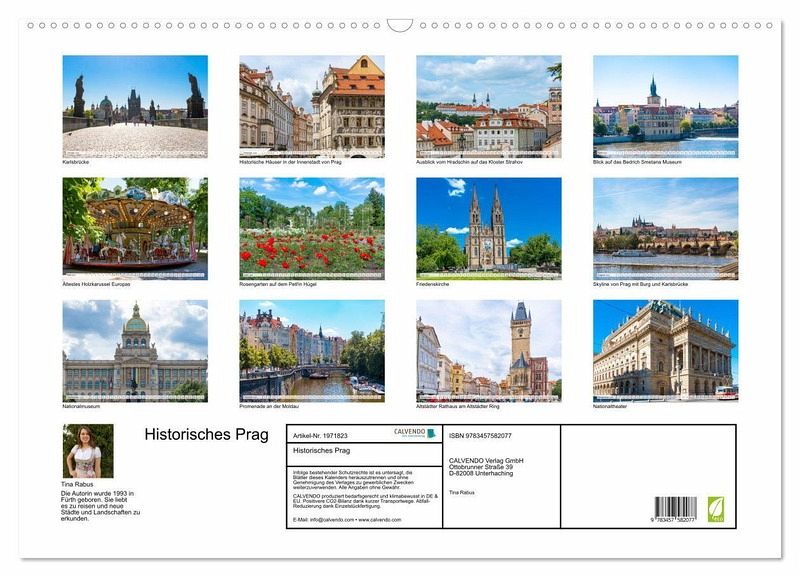The image size is (800, 577).
Task: Click the 'Artikel-Nr. 1971823' text
Action: point(320,436)
